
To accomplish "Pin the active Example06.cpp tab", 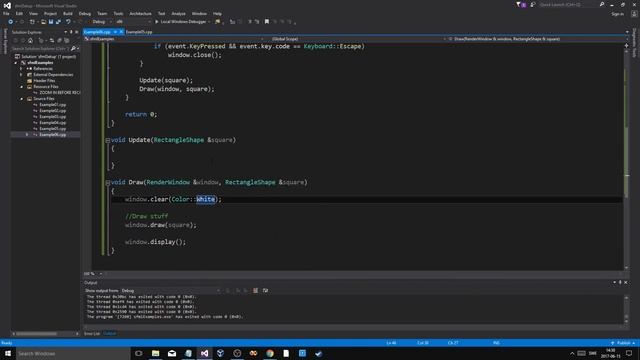I will (x=116, y=32).
